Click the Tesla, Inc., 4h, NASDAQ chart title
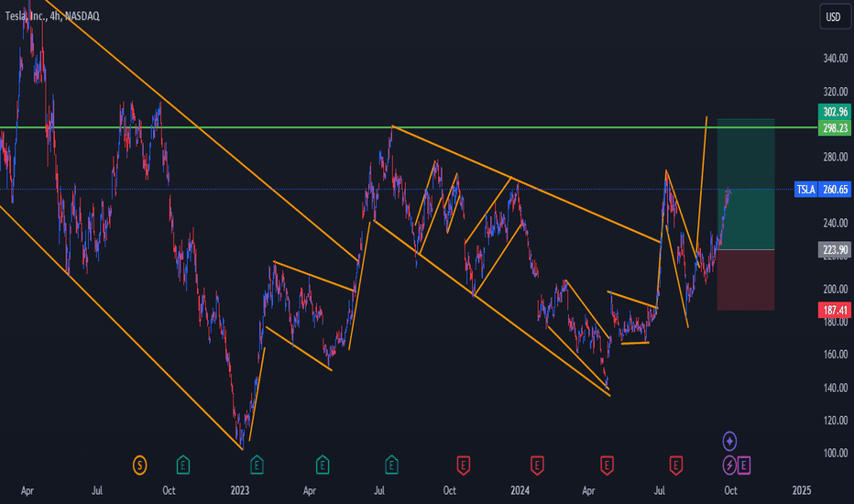The image size is (854, 504). (x=52, y=16)
